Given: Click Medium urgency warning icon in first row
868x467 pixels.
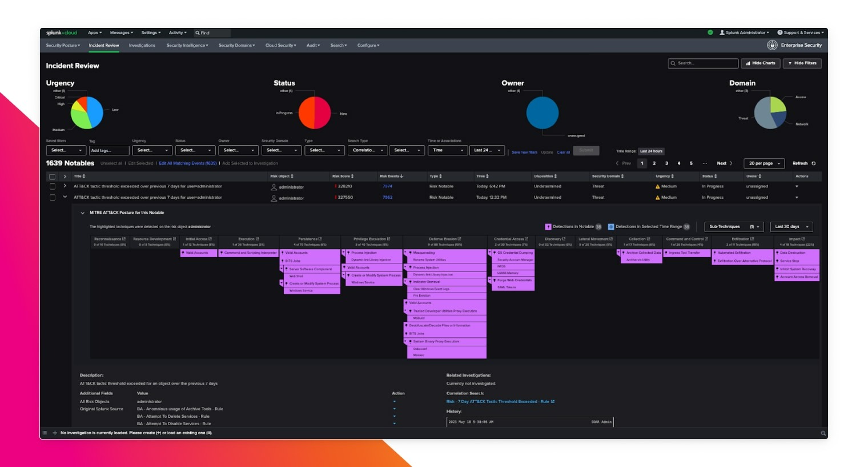Looking at the screenshot, I should pyautogui.click(x=658, y=186).
